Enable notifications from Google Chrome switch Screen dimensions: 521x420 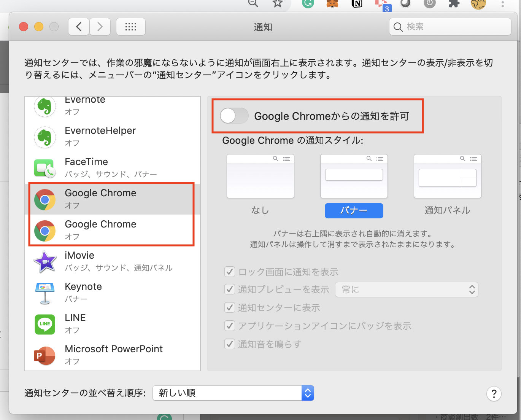234,116
